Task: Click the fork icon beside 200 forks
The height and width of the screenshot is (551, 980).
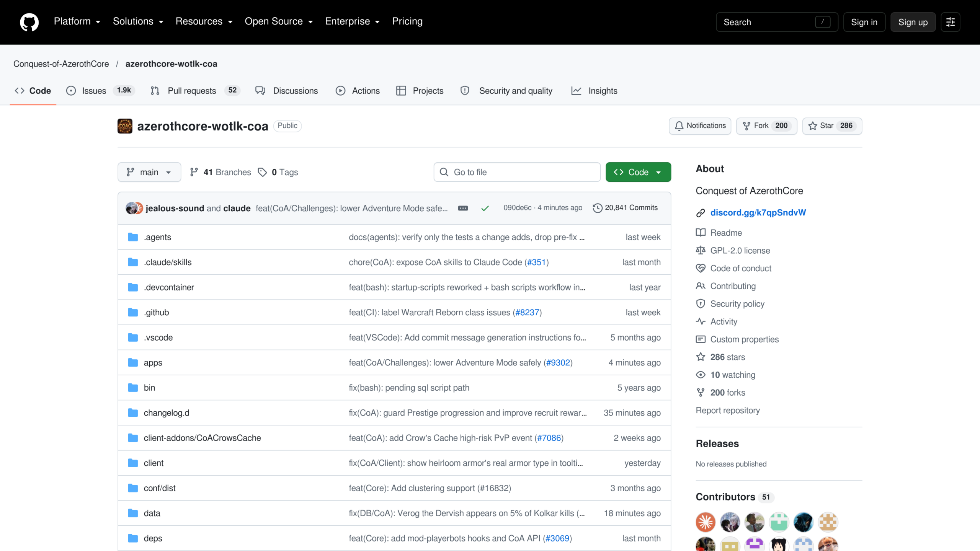Action: tap(701, 393)
